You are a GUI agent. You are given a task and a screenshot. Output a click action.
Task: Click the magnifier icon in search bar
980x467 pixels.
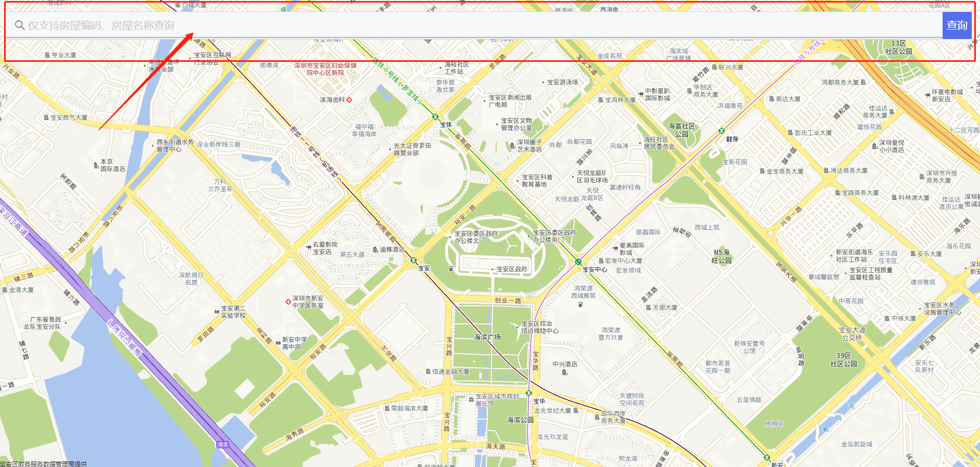[20, 25]
